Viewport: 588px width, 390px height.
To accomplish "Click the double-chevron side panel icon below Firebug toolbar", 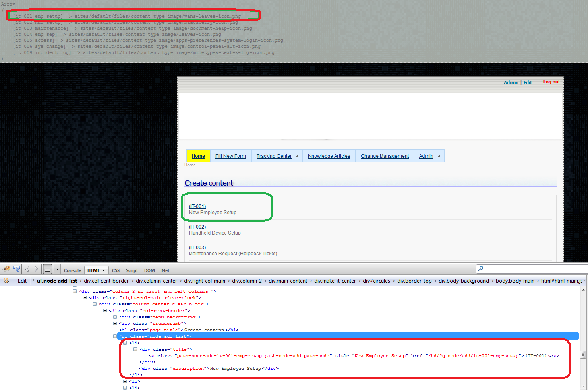I will [6, 281].
